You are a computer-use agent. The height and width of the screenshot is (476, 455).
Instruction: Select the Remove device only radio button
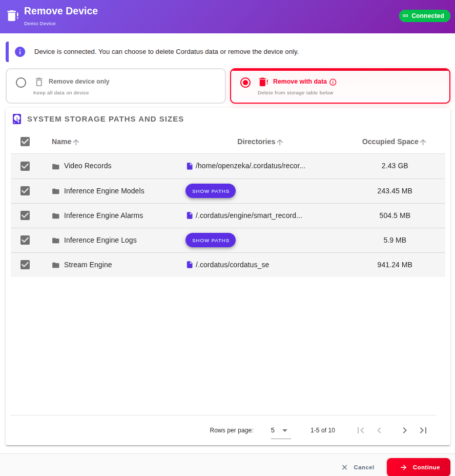[20, 82]
